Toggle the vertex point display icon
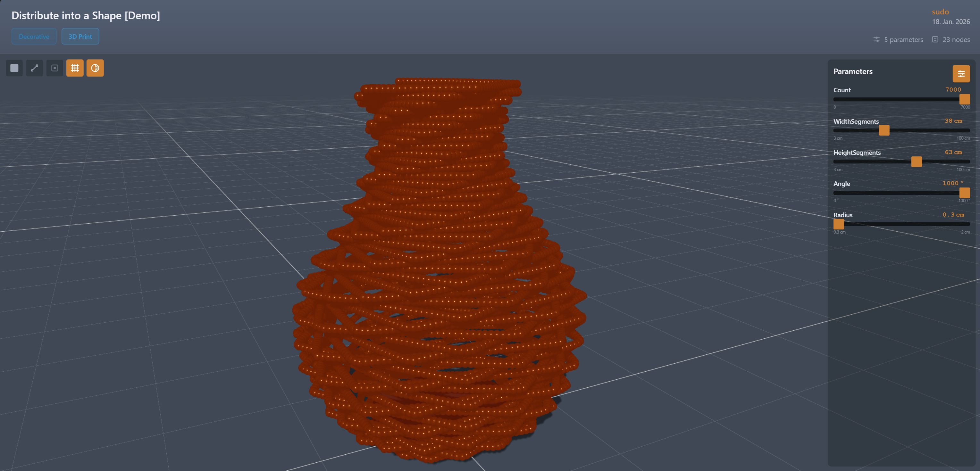This screenshot has width=980, height=471. [55, 68]
